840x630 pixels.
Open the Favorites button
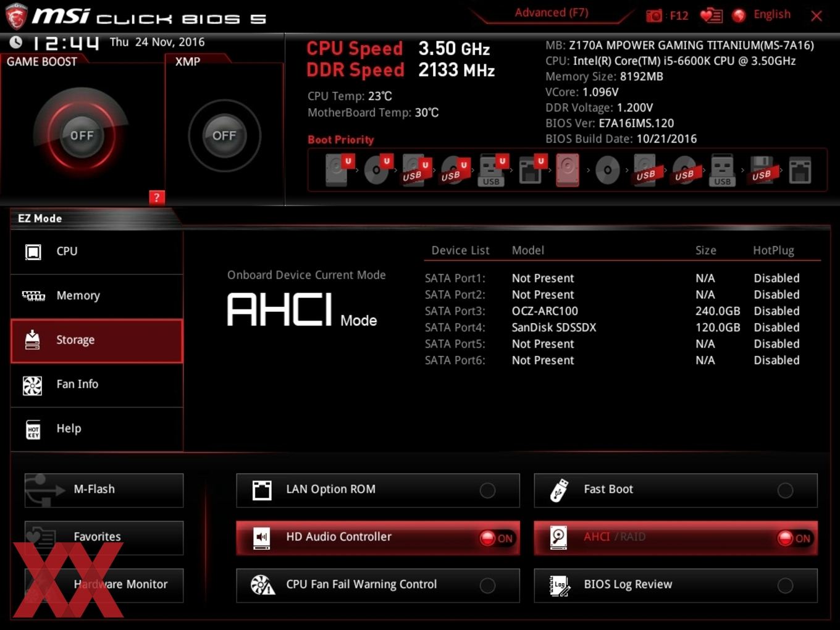[x=104, y=538]
